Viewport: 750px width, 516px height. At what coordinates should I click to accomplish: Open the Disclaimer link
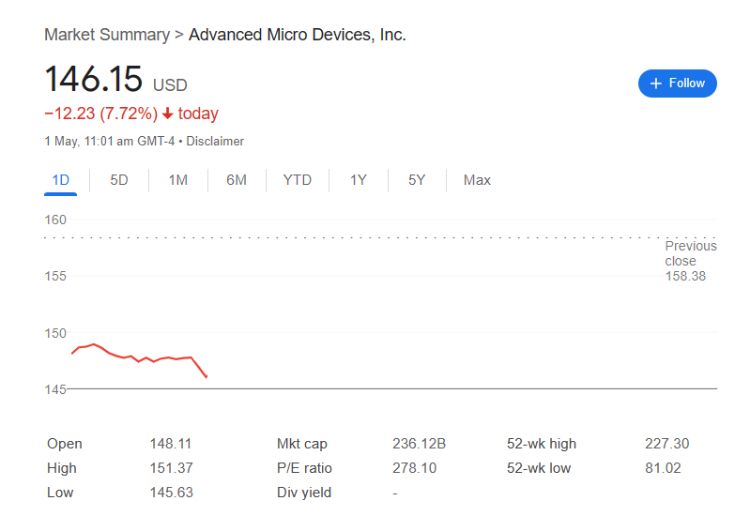point(215,141)
